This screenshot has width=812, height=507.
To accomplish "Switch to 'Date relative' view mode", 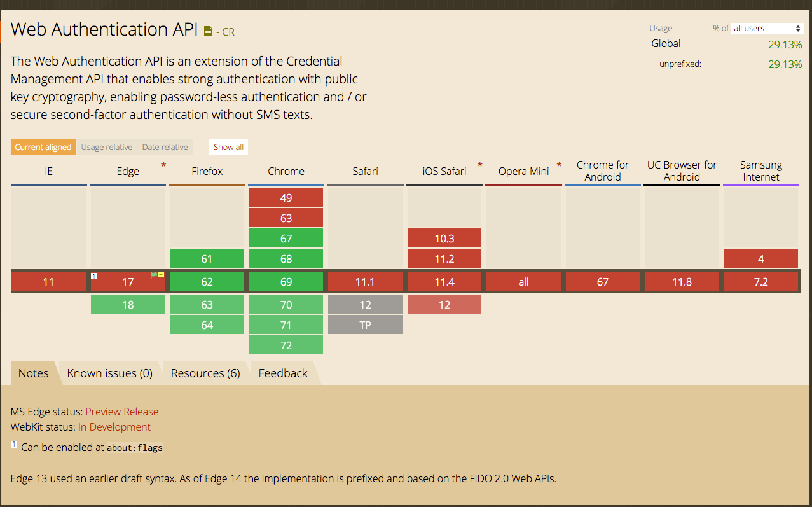I will [165, 147].
